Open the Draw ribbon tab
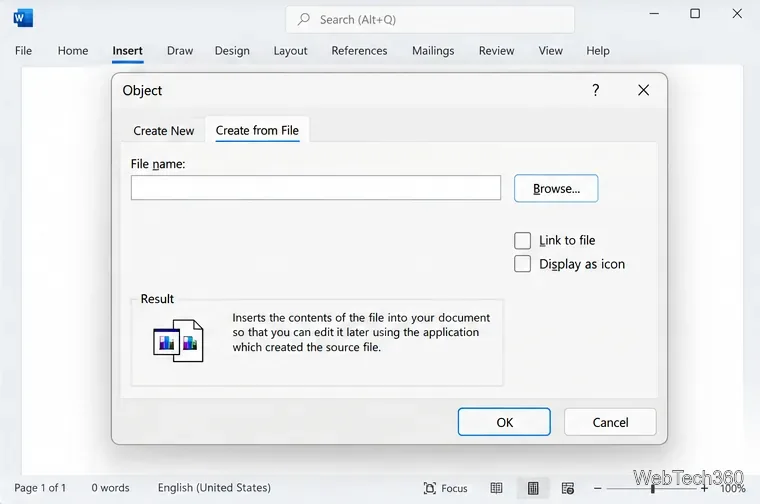The height and width of the screenshot is (504, 760). coord(180,50)
